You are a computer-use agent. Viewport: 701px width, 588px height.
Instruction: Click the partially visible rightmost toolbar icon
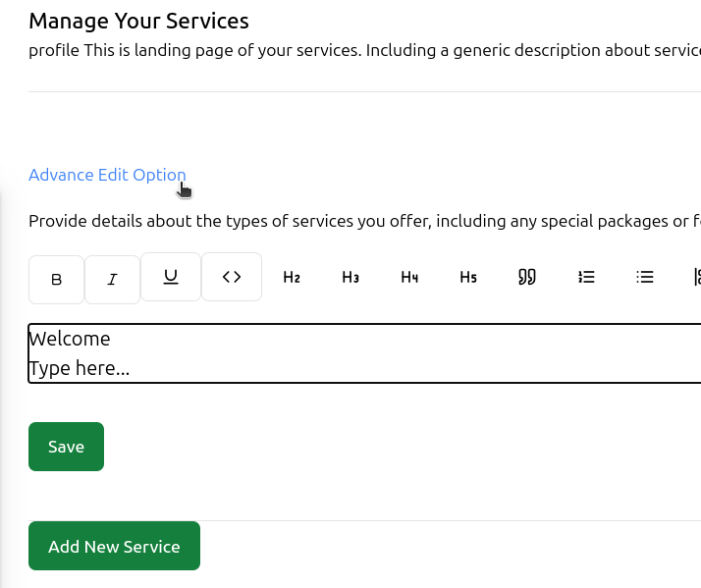point(696,277)
